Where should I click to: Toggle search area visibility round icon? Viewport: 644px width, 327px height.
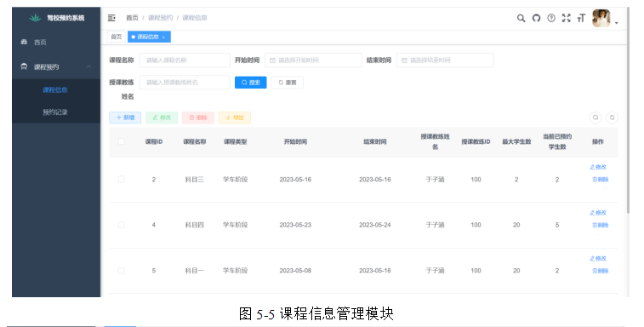coord(596,118)
